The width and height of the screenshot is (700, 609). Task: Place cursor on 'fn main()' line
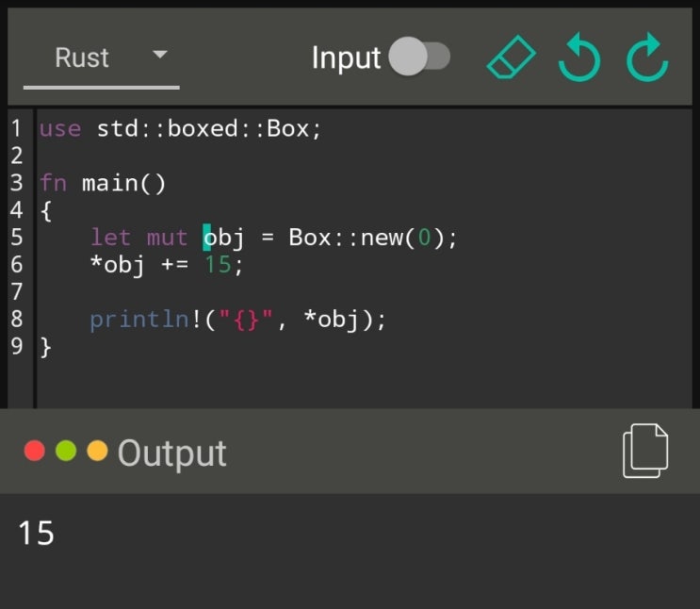103,184
